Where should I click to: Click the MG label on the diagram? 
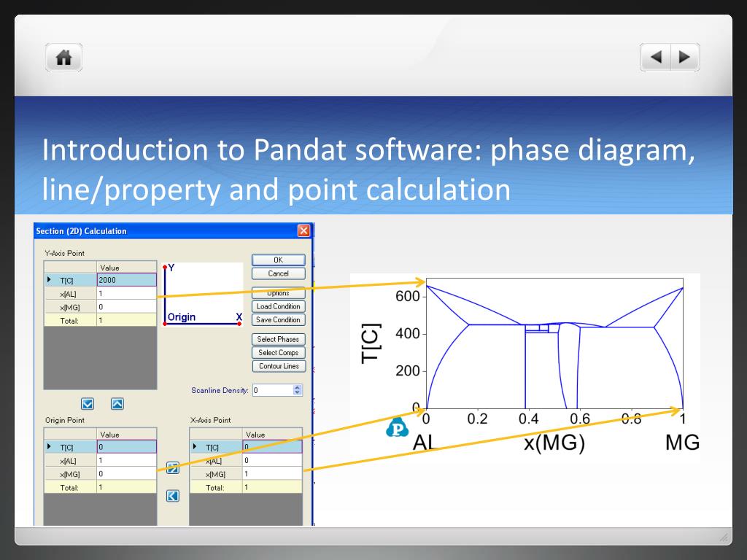pos(682,443)
